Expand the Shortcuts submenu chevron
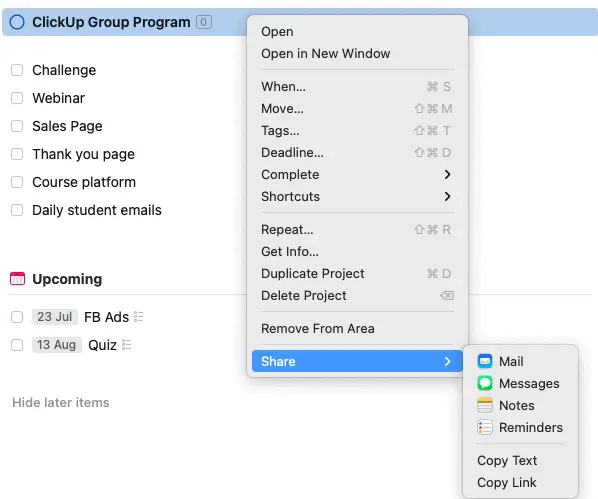This screenshot has width=598, height=499. (447, 196)
